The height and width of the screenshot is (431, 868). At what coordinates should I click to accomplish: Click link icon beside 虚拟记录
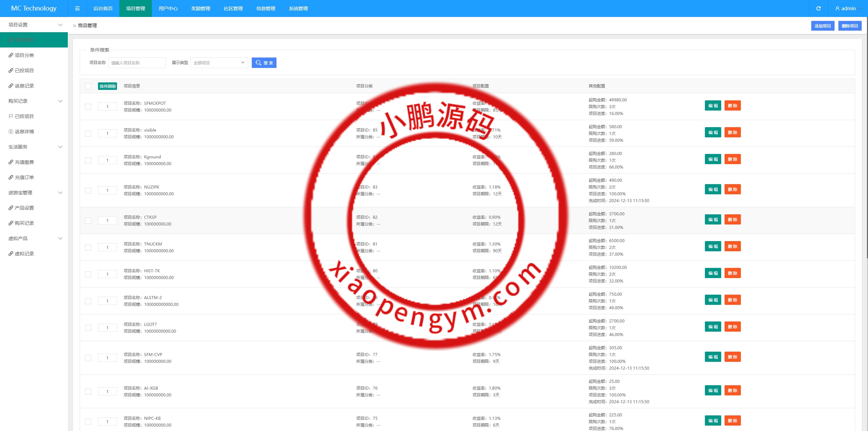coord(11,254)
